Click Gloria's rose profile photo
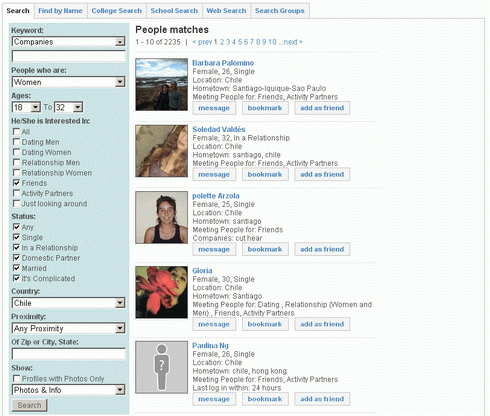 click(162, 292)
